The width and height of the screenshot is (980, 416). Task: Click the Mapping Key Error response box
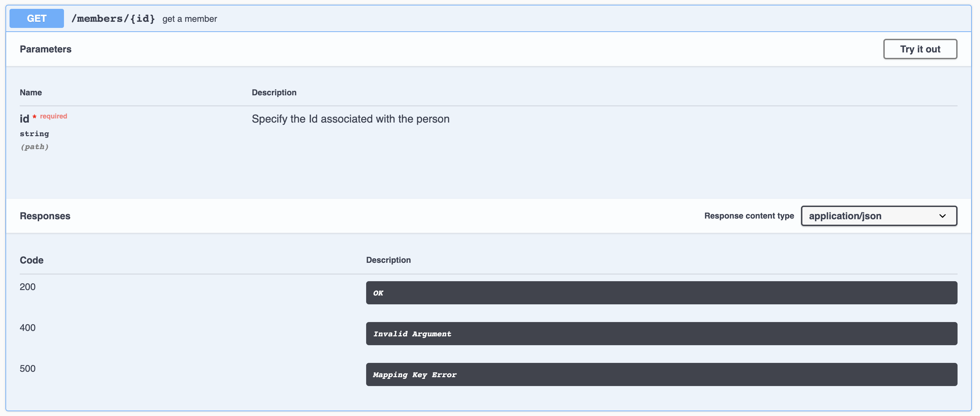(x=661, y=374)
